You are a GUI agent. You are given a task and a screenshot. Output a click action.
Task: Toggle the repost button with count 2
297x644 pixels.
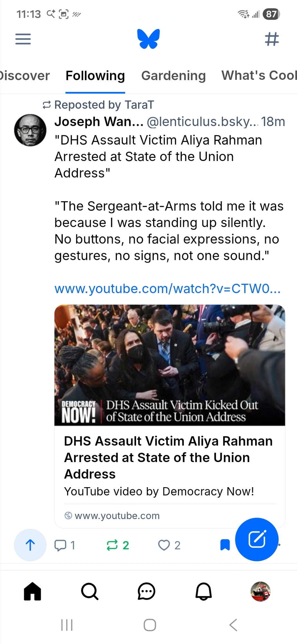click(112, 545)
